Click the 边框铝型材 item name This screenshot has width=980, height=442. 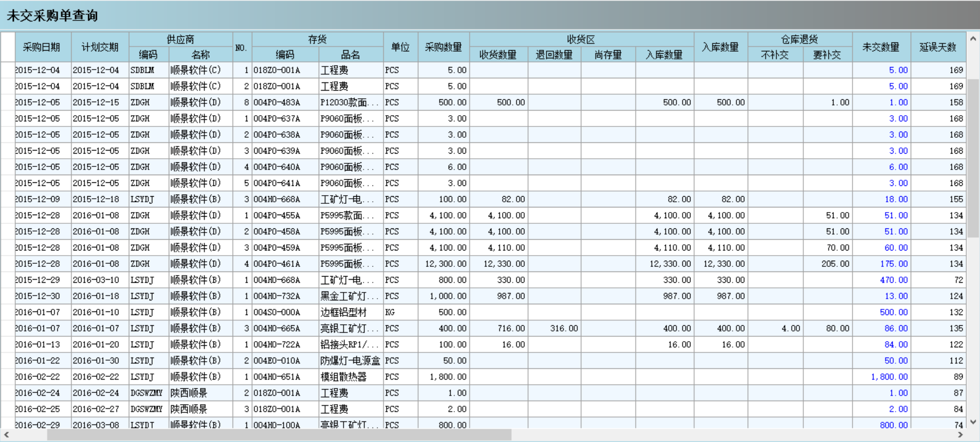[351, 312]
